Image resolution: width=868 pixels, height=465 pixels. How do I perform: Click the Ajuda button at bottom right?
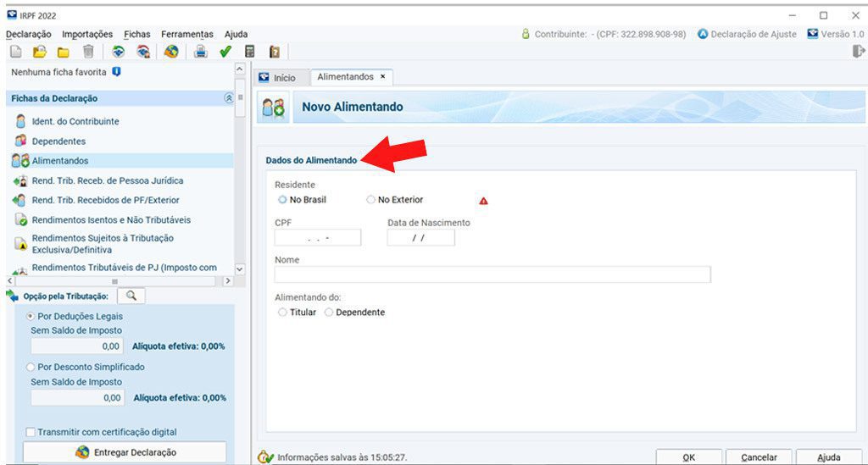point(829,457)
